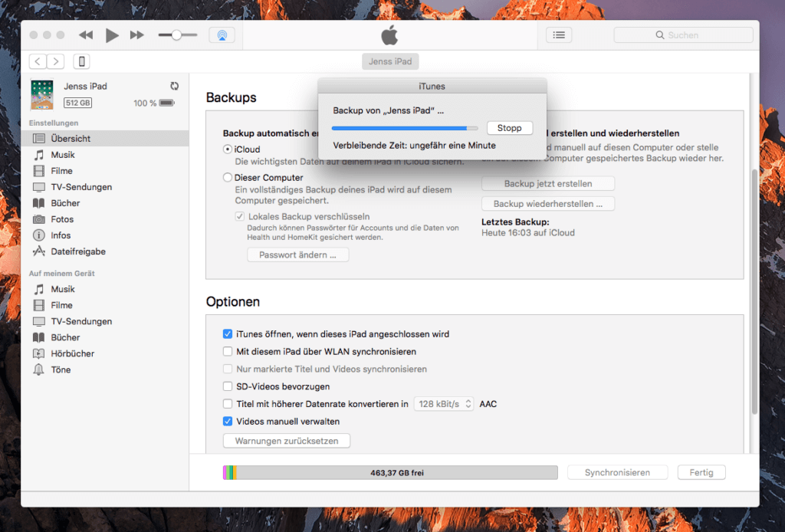Click Backup jetzt erstellen button
785x532 pixels.
coord(548,184)
